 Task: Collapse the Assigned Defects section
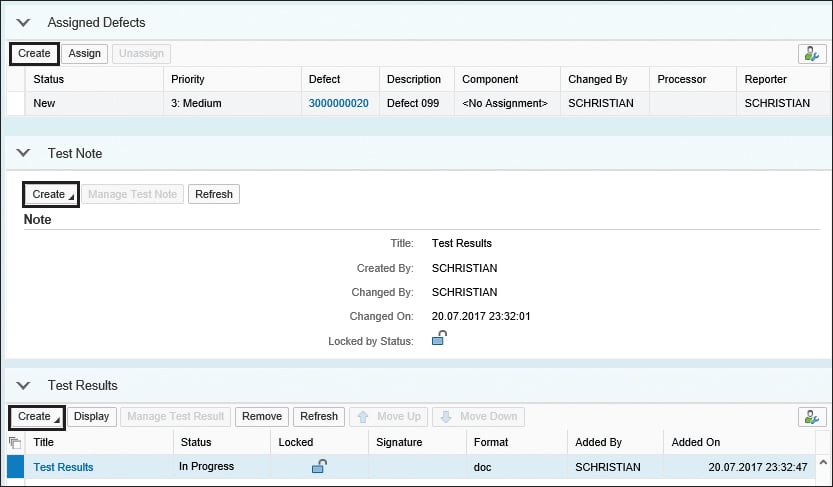23,22
